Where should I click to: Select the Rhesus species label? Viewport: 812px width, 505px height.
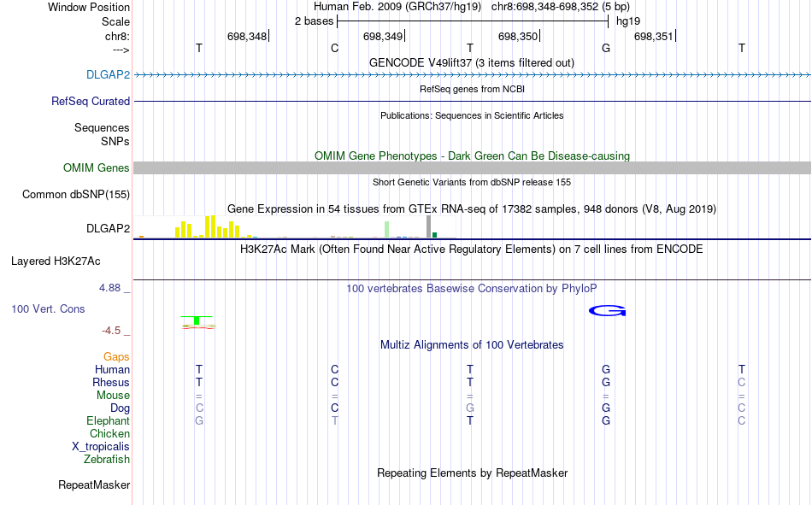click(111, 382)
